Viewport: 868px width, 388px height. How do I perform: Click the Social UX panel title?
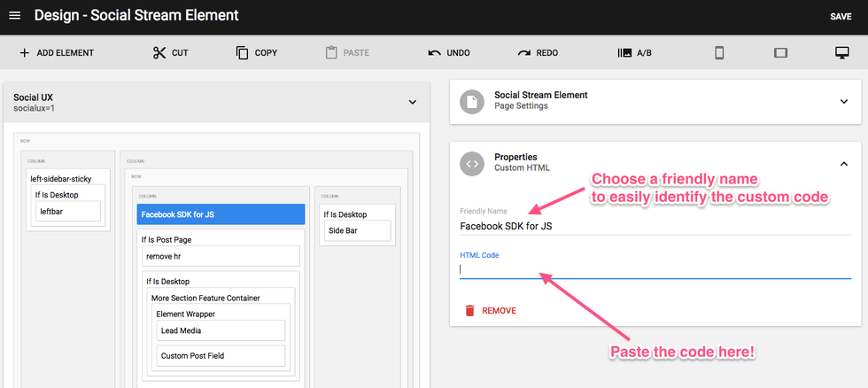point(34,97)
